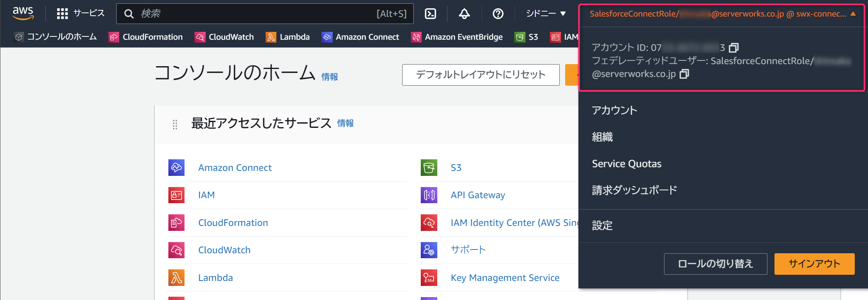Viewport: 868px width, 300px height.
Task: Open Amazon Connect favorite in the bar
Action: click(x=360, y=37)
